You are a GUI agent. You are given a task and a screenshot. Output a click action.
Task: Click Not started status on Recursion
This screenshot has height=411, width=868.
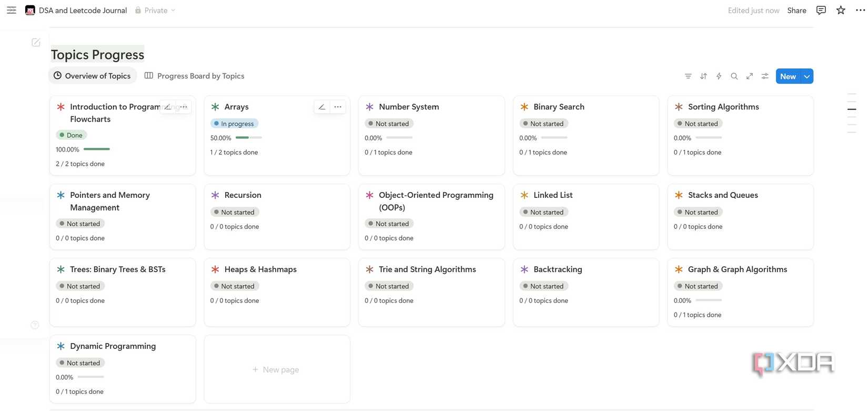(235, 212)
